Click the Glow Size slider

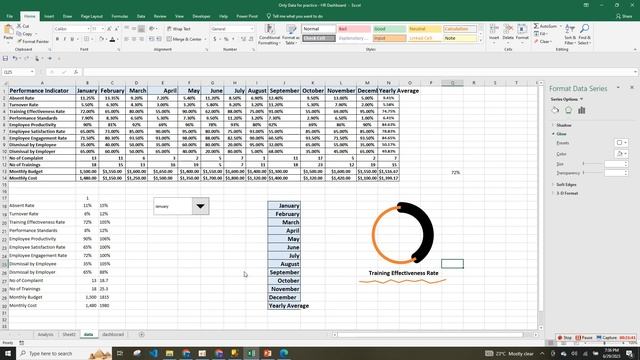coord(593,164)
